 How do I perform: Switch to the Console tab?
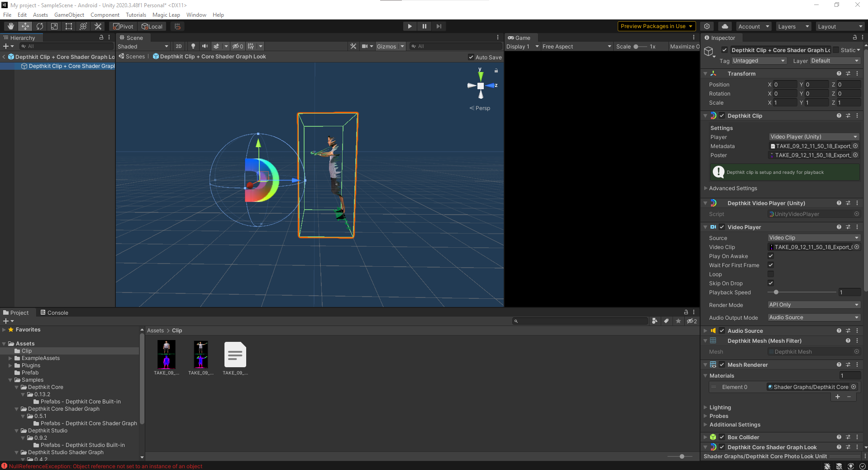point(54,313)
